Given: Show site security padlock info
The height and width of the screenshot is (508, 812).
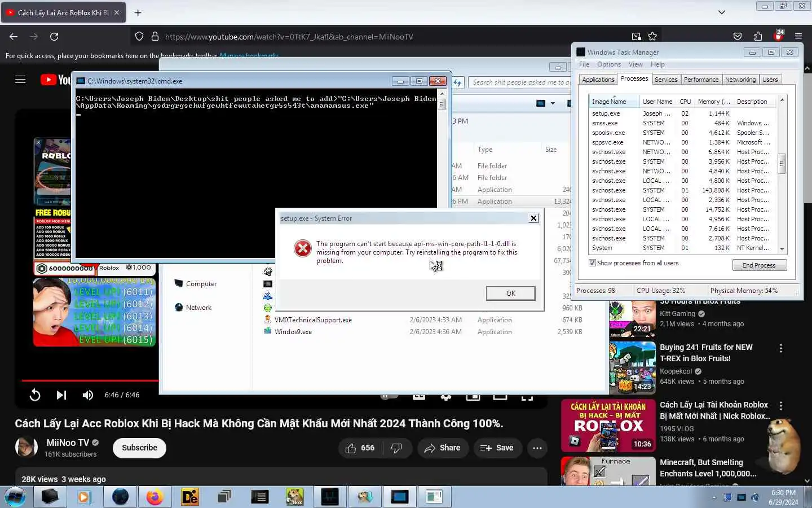Looking at the screenshot, I should coord(155,37).
